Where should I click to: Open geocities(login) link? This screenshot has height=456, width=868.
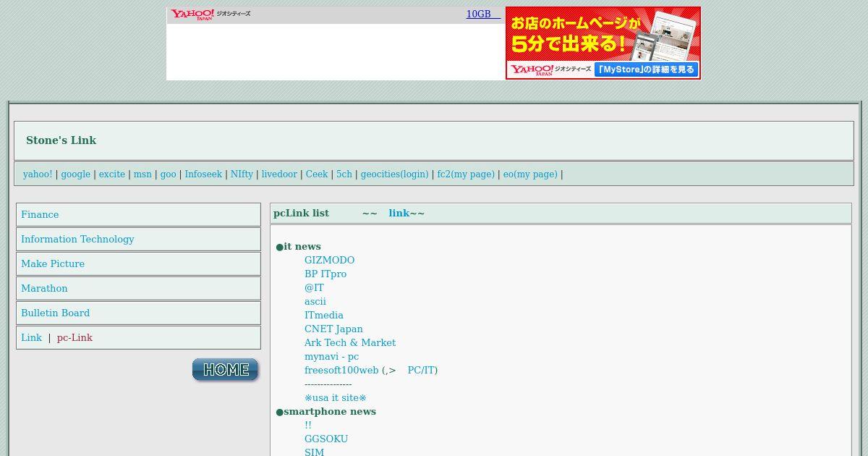[394, 174]
